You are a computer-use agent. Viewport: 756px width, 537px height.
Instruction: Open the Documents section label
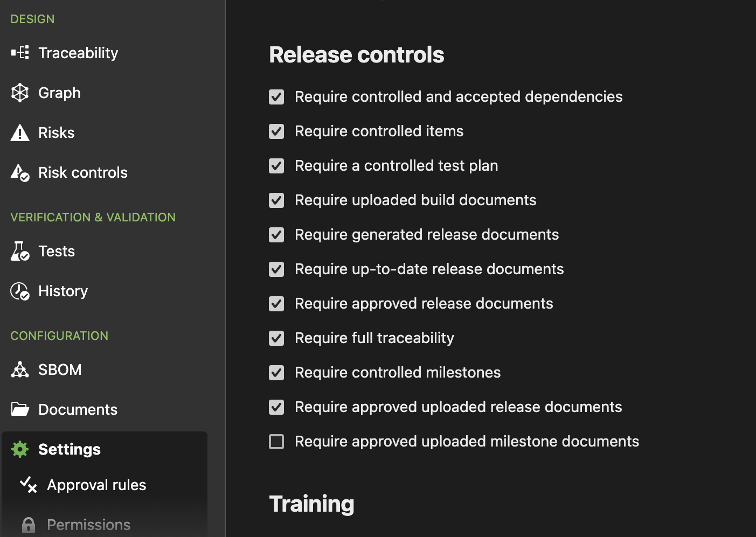click(78, 409)
